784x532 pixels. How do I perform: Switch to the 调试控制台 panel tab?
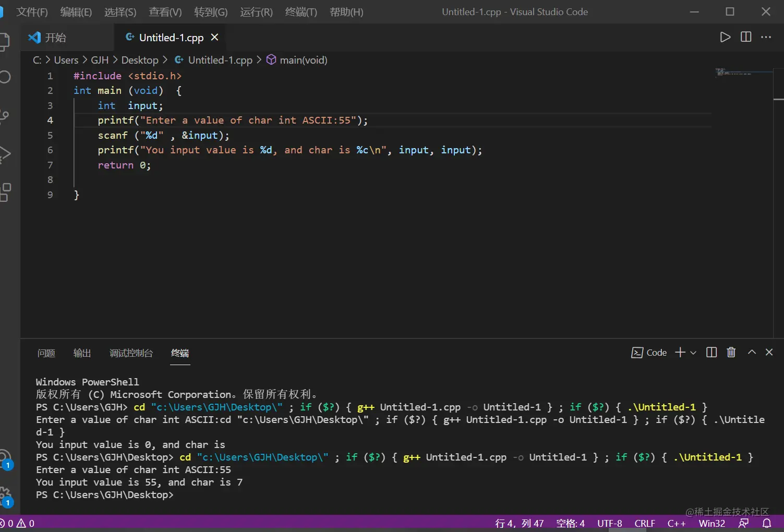click(131, 353)
